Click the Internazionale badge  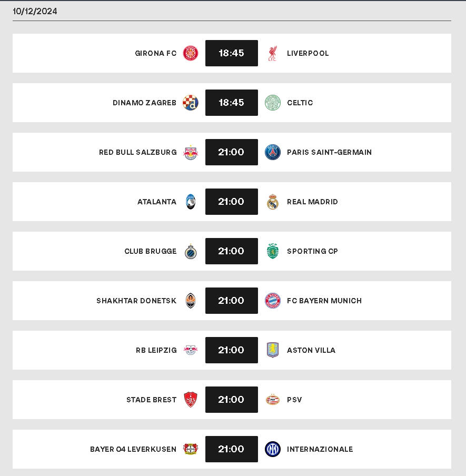pos(273,449)
